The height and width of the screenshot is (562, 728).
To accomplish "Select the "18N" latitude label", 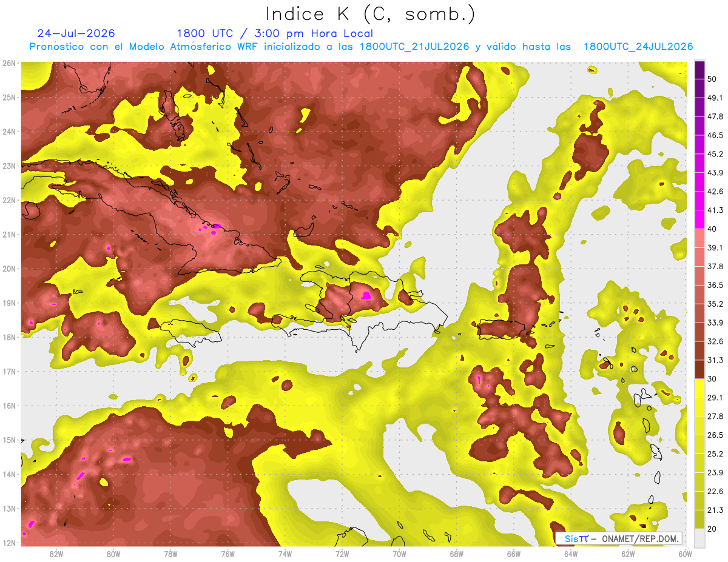I will click(x=8, y=337).
